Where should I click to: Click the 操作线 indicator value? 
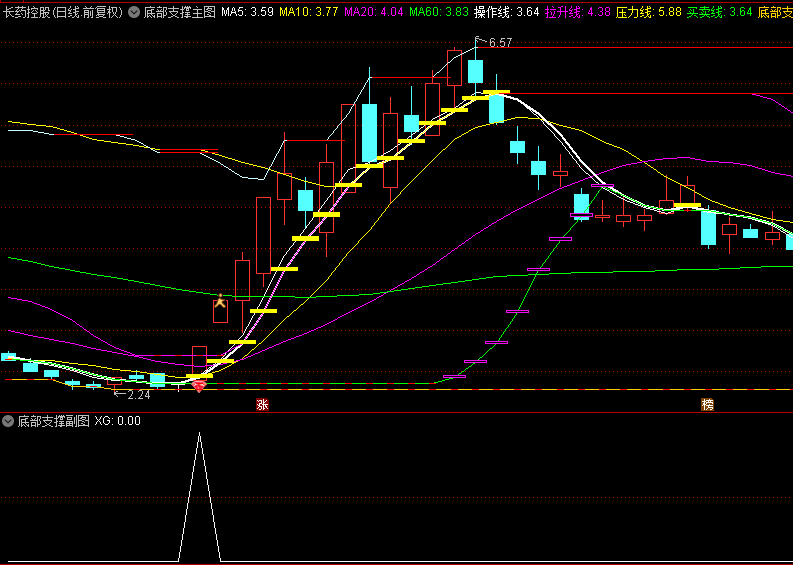pos(506,13)
